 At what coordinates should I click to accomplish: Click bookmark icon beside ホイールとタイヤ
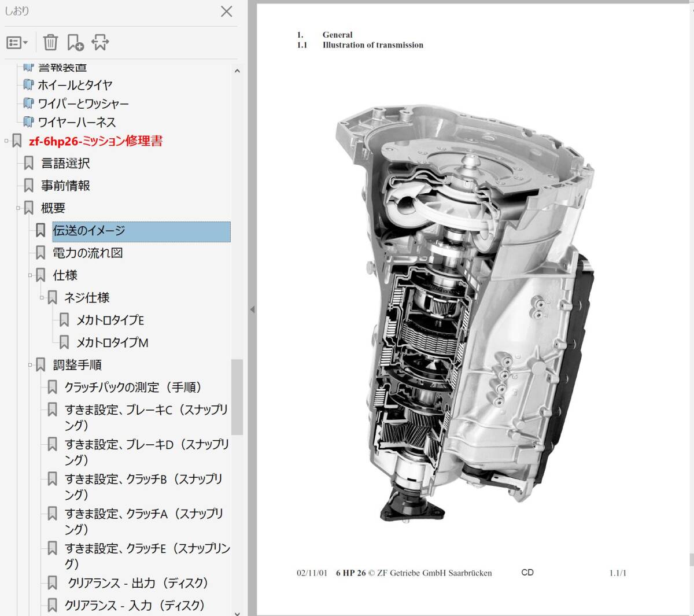(28, 85)
